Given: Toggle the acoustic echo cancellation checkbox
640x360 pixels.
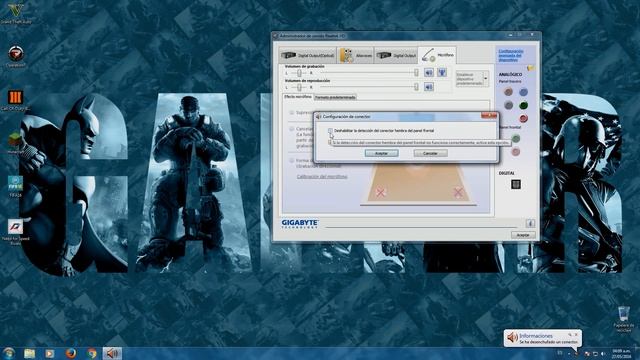Looking at the screenshot, I should coord(291,129).
